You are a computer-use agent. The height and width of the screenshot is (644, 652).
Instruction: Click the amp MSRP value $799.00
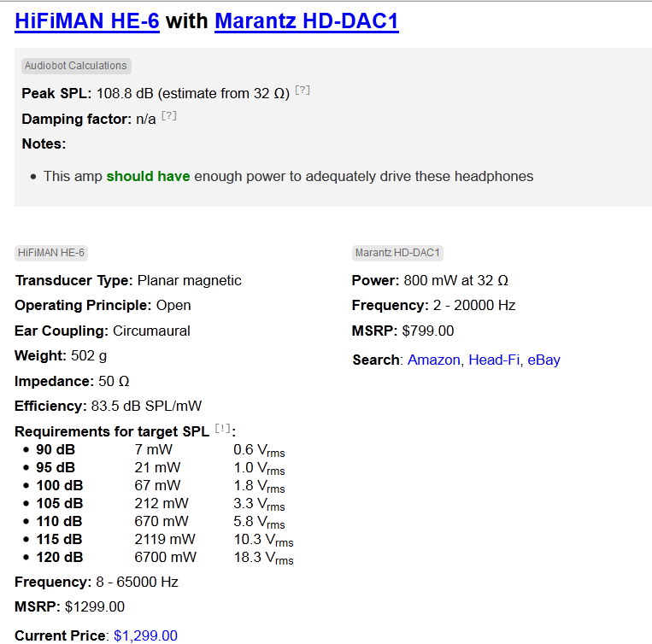point(428,331)
